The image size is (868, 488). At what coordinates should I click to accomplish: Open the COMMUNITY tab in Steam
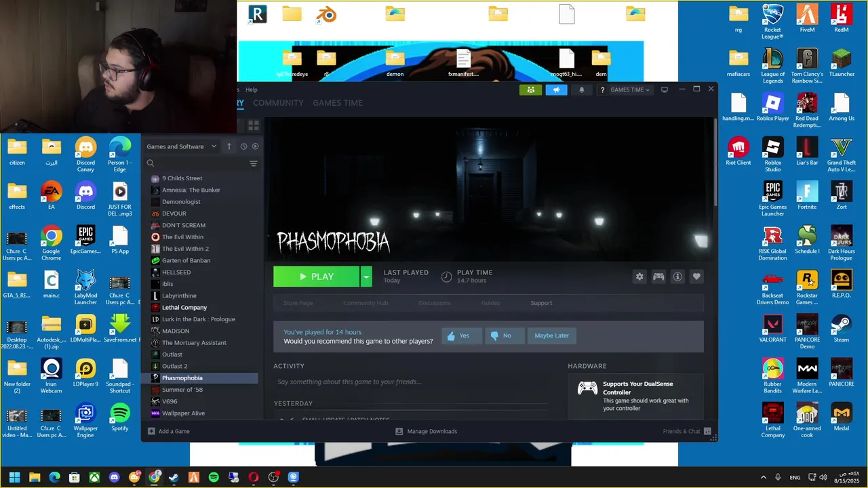tap(278, 103)
